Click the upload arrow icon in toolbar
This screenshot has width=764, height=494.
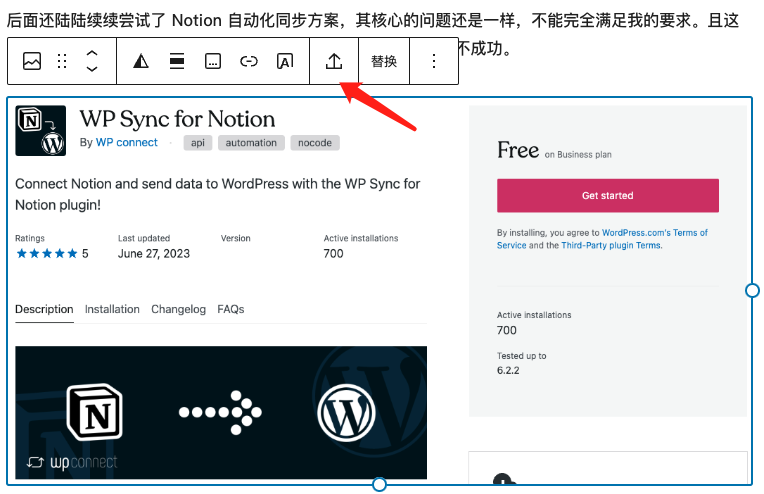[334, 61]
